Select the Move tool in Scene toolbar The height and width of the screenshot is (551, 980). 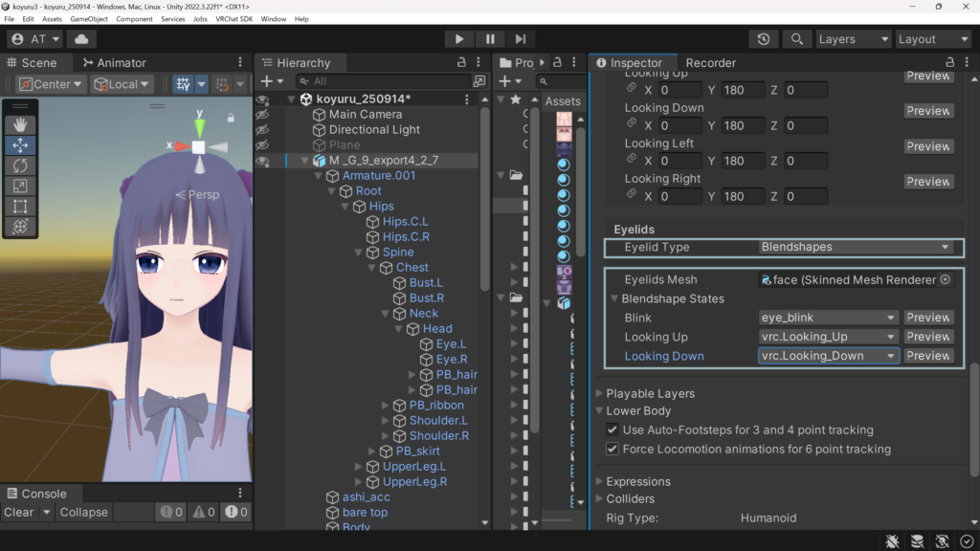click(x=20, y=145)
